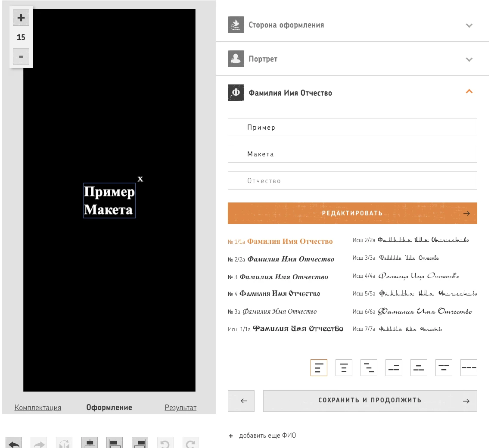This screenshot has height=448, width=491.
Task: Click the Портрет silhouette icon
Action: (x=236, y=59)
